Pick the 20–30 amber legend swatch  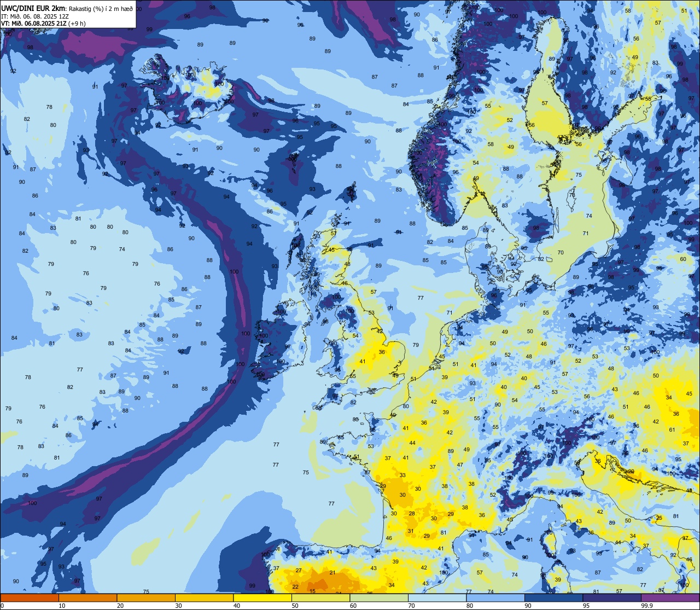[146, 597]
